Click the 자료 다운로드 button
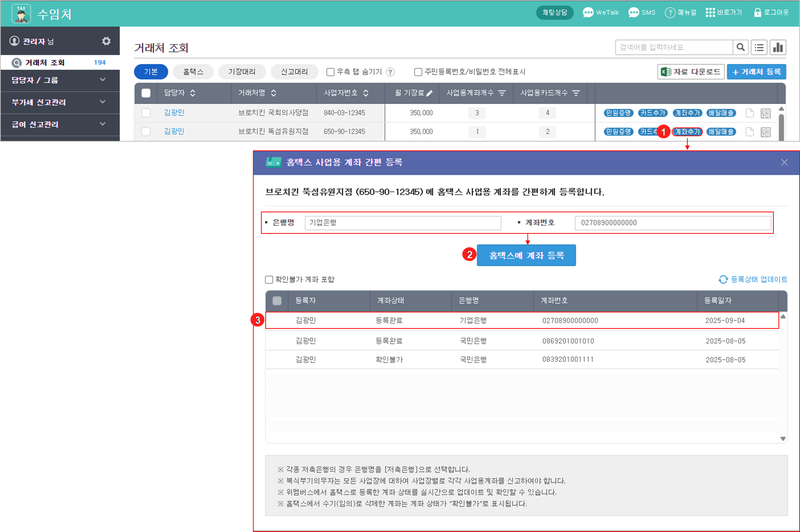Viewport: 800px width, 532px height. pyautogui.click(x=691, y=72)
